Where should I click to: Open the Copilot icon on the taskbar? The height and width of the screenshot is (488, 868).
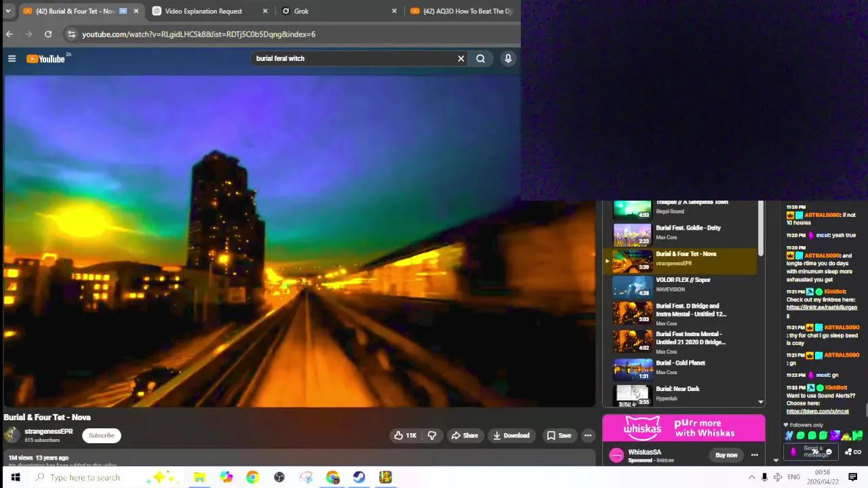click(226, 477)
